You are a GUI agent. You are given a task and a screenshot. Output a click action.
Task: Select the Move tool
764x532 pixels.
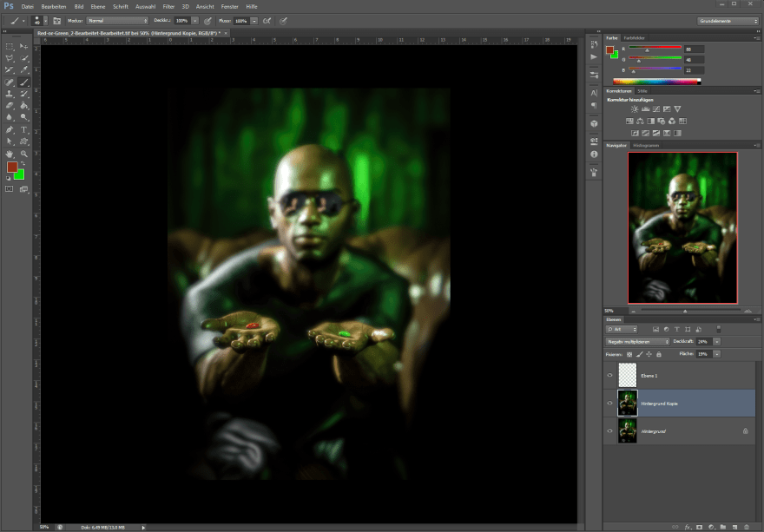coord(24,46)
